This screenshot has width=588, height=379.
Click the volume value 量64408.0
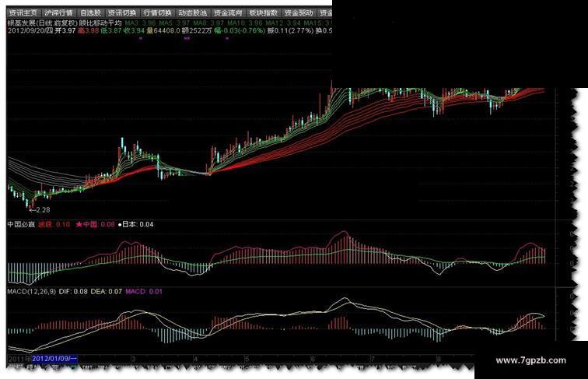[163, 31]
